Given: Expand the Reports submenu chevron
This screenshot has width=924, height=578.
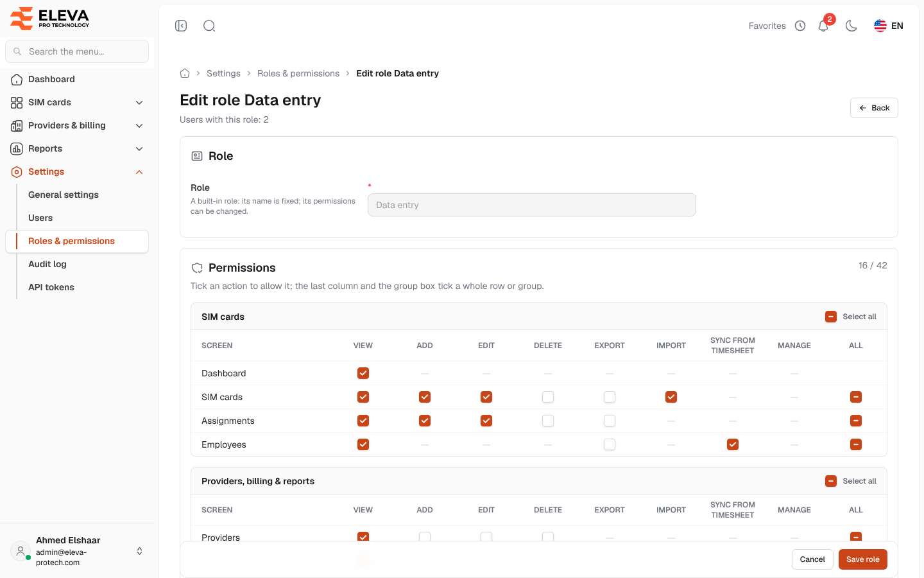Looking at the screenshot, I should tap(139, 149).
